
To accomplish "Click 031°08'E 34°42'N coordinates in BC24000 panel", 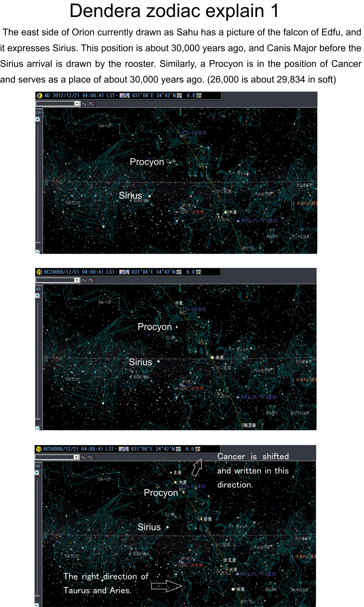I will click(154, 272).
